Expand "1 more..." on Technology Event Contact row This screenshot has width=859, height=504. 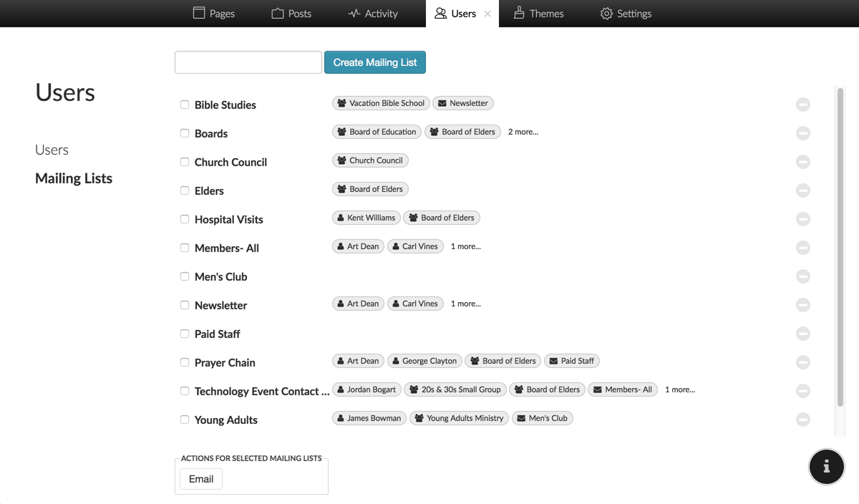coord(679,389)
